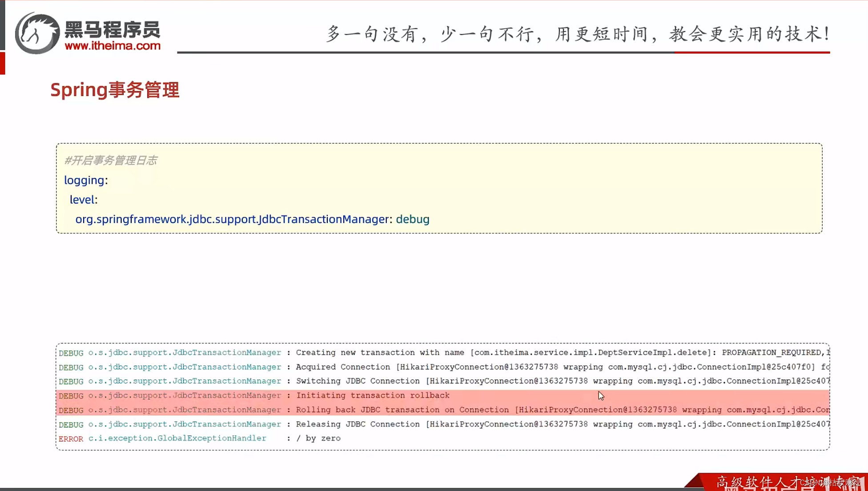Screen dimensions: 868x491
Task: Select the level key in YAML
Action: click(x=82, y=200)
